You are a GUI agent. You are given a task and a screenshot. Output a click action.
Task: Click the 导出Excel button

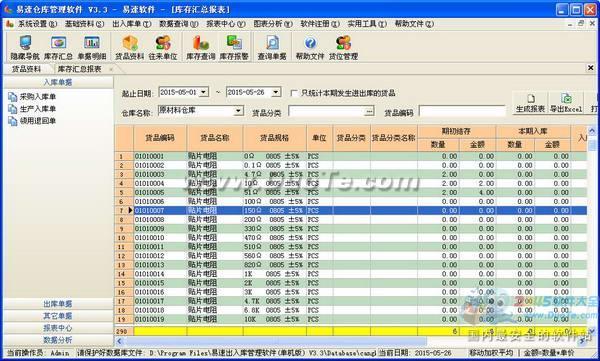tap(566, 103)
